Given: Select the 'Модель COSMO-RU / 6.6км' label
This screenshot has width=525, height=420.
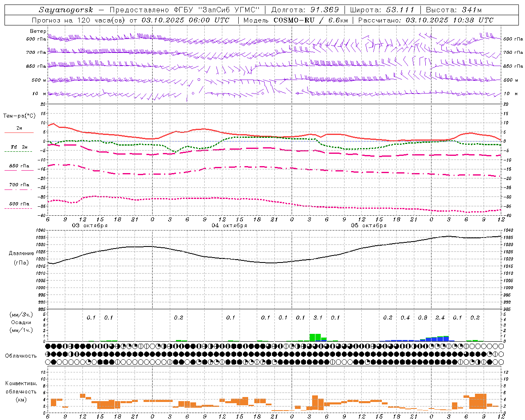Looking at the screenshot, I should click(296, 20).
